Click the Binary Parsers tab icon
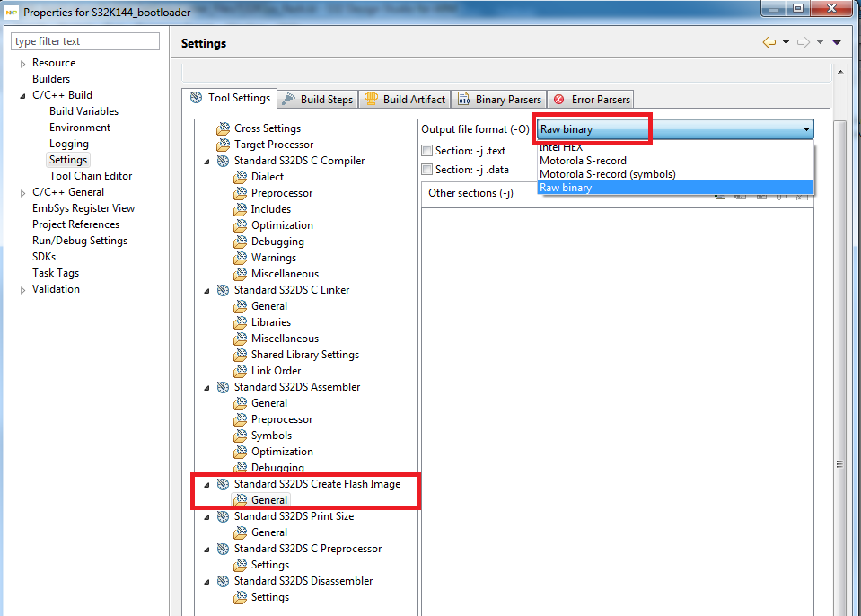The image size is (861, 616). pos(464,99)
